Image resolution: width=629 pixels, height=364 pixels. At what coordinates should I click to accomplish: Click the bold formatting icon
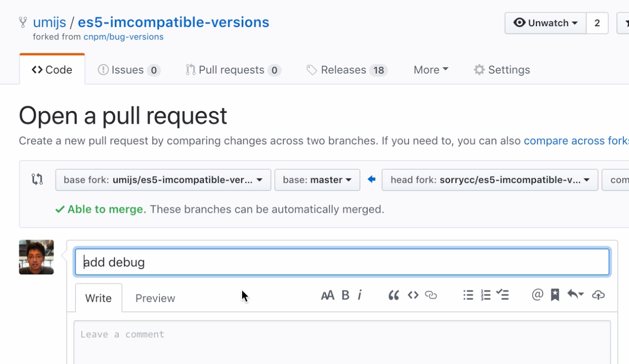point(345,295)
